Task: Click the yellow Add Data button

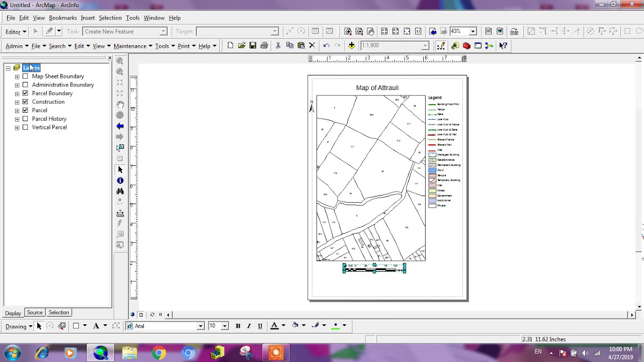Action: pos(351,45)
